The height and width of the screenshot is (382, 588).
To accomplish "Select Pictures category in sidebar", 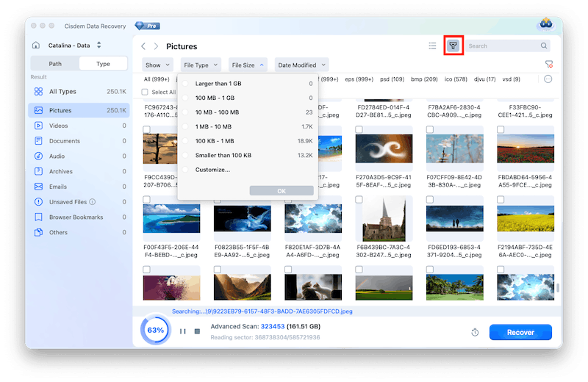I will click(x=79, y=110).
